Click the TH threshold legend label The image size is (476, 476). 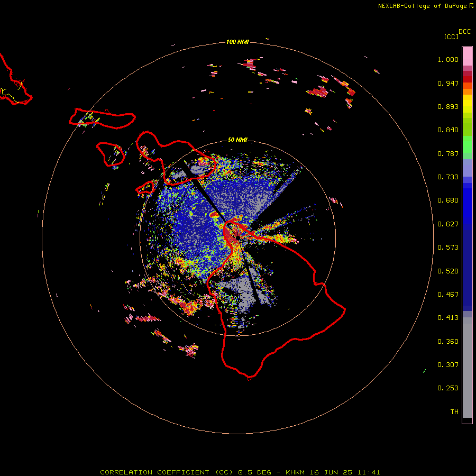click(x=454, y=412)
